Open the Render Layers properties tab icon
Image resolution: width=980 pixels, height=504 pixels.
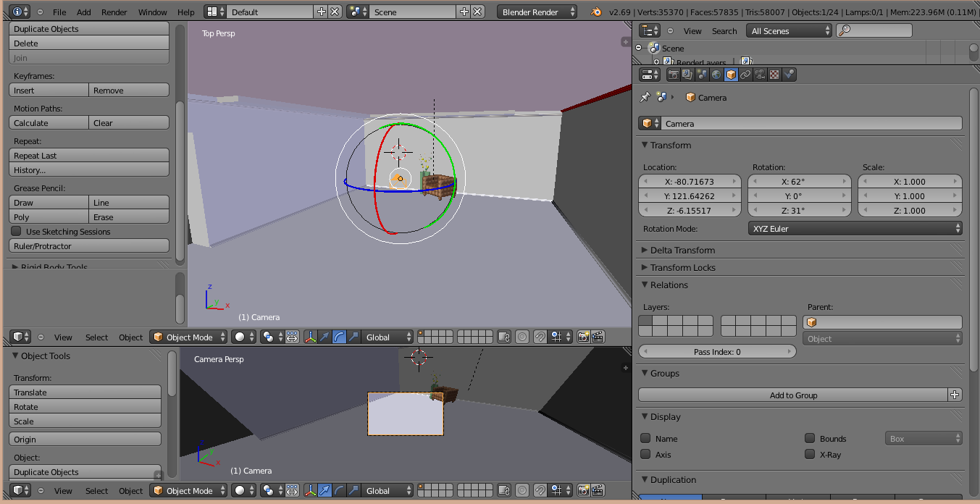point(688,75)
